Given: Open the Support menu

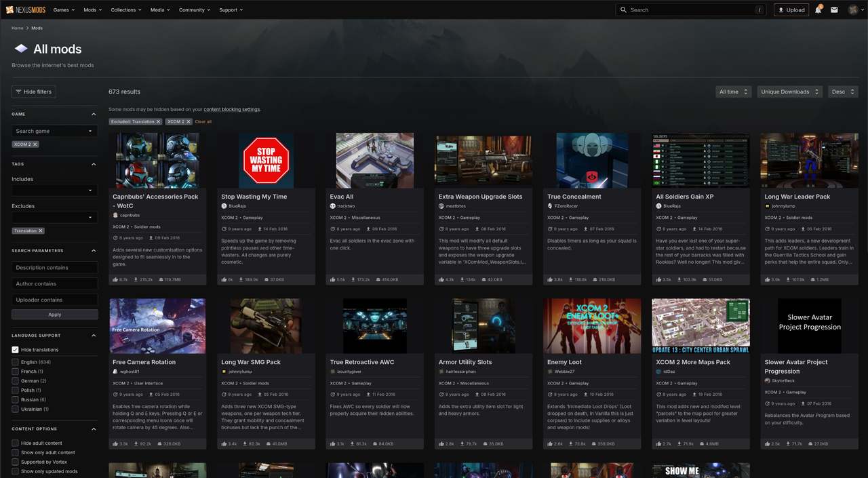Looking at the screenshot, I should (231, 10).
